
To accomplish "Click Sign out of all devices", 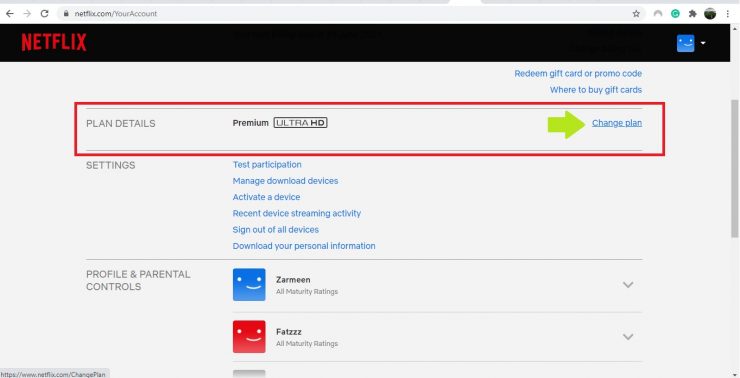I will pyautogui.click(x=276, y=230).
